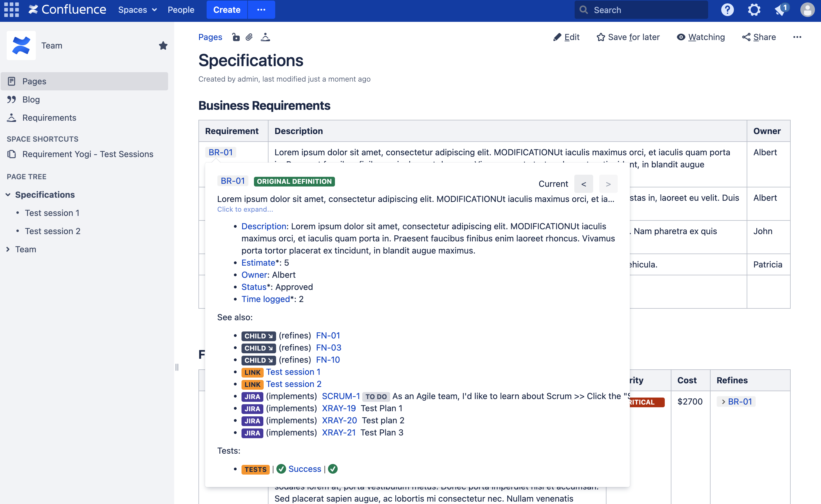Open the settings gear icon
This screenshot has height=504, width=821.
click(x=754, y=10)
